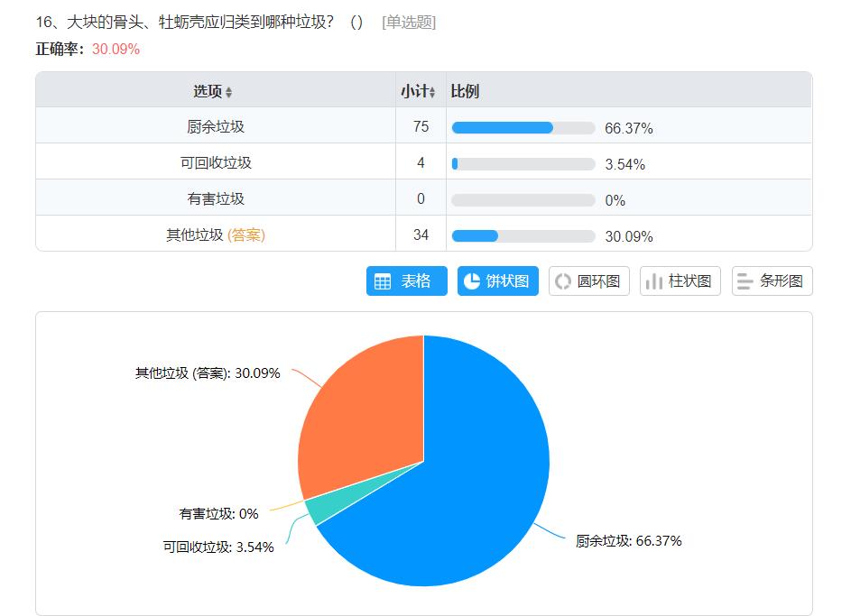This screenshot has height=616, width=851.
Task: Click the bar chart icon in 柱状图 button
Action: coord(653,281)
